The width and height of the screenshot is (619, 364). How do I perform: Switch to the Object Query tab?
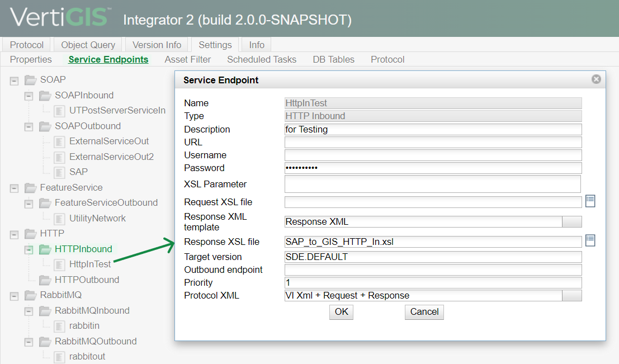[x=88, y=45]
